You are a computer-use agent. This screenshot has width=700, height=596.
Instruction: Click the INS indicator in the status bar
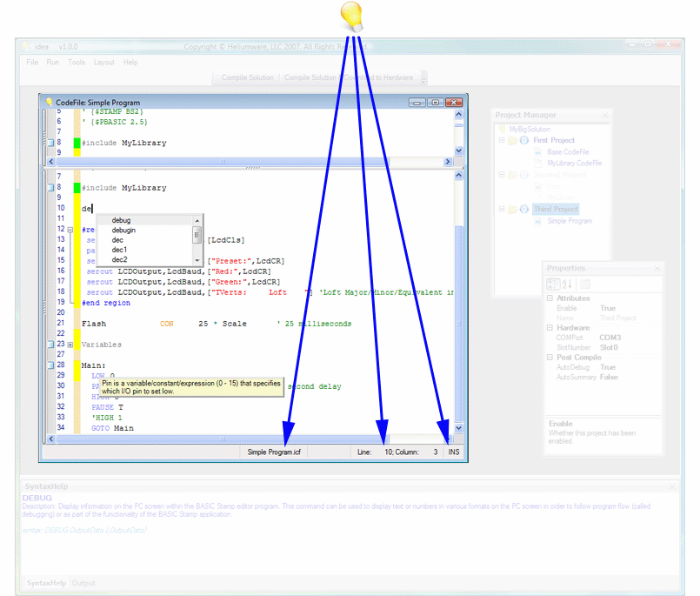(x=453, y=452)
